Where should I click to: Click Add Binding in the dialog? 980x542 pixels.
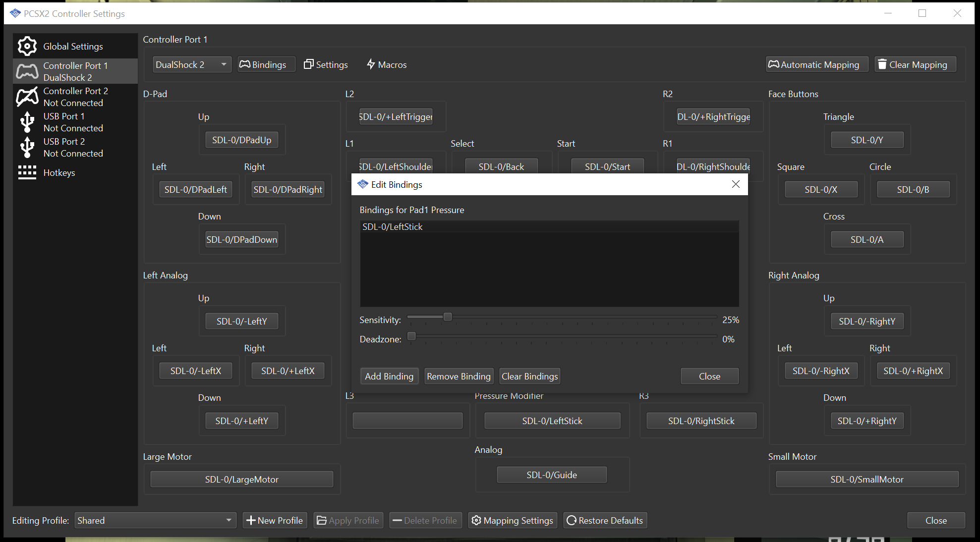click(x=389, y=376)
